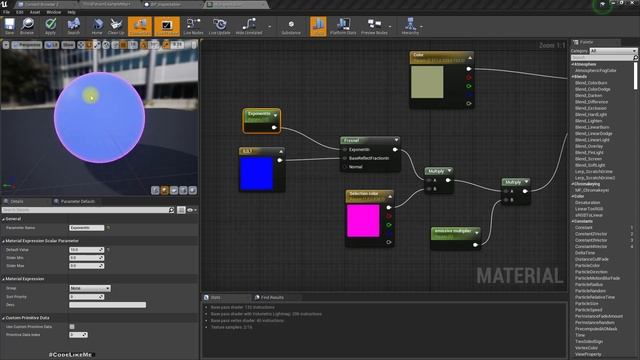
Task: Set preview mesh to plane icon
Action: point(174,190)
